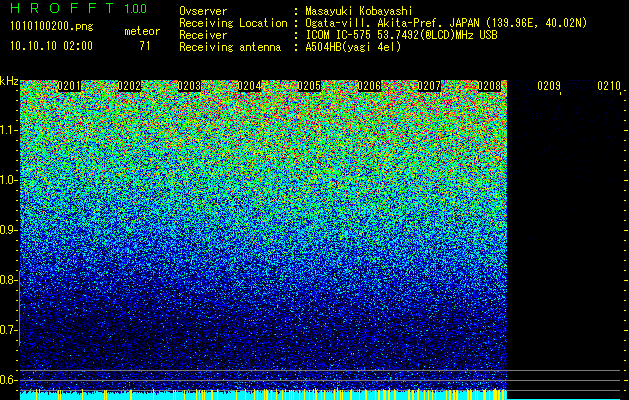
Task: Click the 0209 time marker
Action: tap(549, 86)
